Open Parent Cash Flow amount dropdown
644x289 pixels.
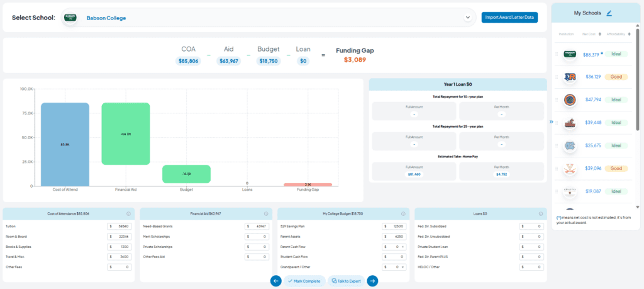click(402, 247)
